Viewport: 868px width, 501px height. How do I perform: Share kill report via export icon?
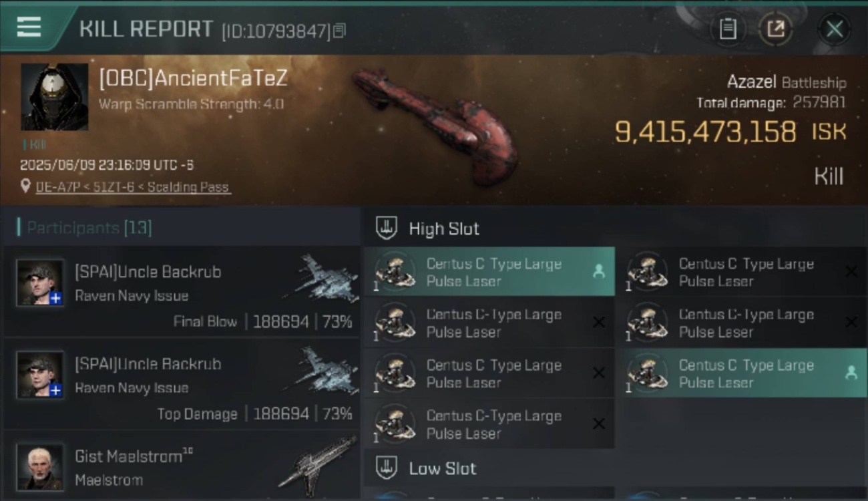[775, 29]
